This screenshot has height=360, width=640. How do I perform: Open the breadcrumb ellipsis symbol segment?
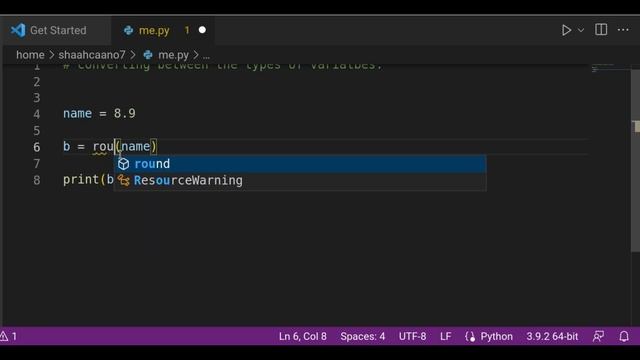tap(207, 56)
